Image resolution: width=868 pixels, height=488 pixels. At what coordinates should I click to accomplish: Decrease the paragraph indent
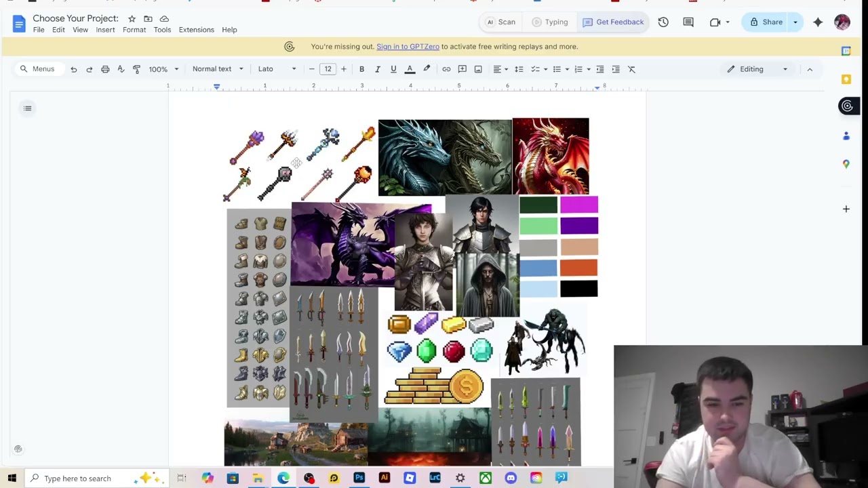coord(599,69)
